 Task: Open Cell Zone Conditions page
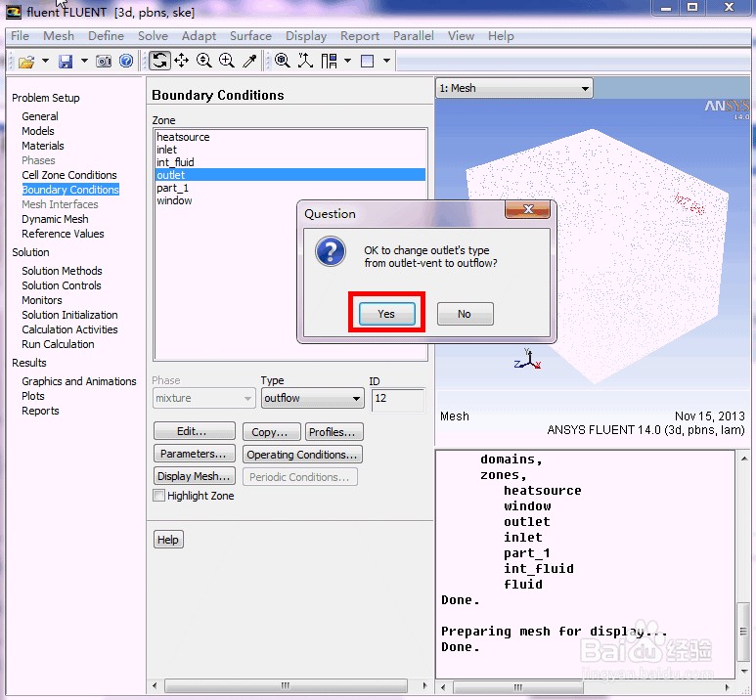pyautogui.click(x=69, y=175)
